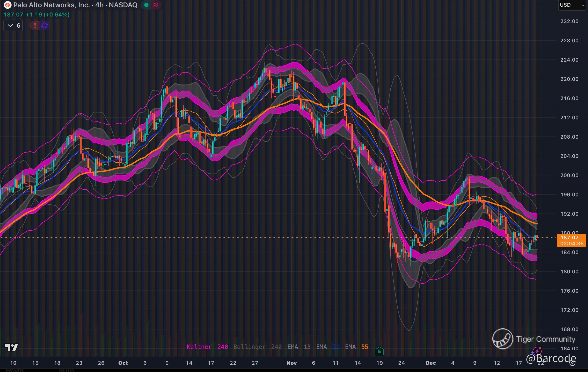Select the blue EMA 21 label

pos(328,347)
